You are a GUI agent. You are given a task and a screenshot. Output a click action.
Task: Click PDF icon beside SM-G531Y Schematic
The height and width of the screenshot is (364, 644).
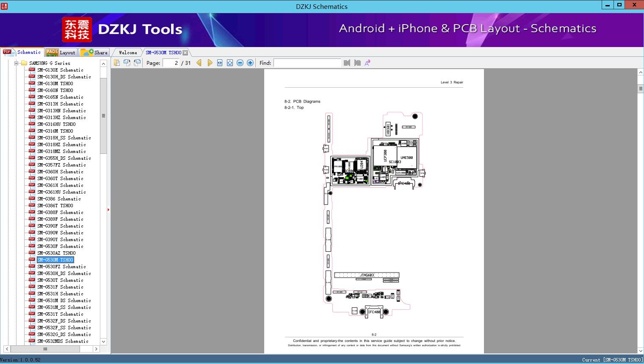coord(32,314)
